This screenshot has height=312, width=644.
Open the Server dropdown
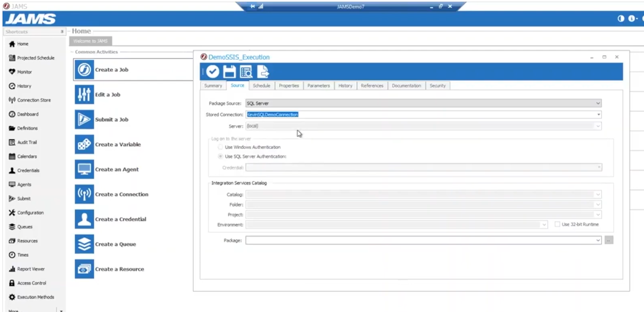pos(598,126)
